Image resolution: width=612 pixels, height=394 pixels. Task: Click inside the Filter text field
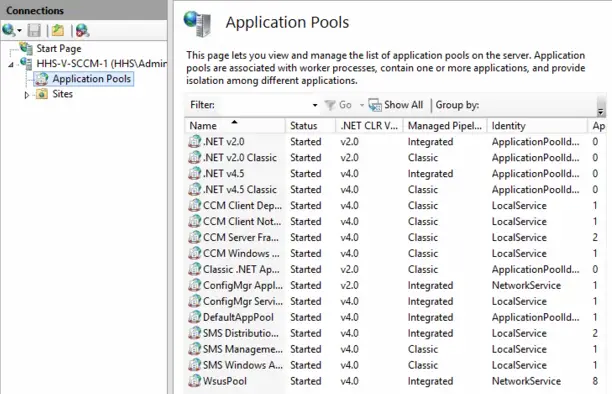[x=263, y=105]
